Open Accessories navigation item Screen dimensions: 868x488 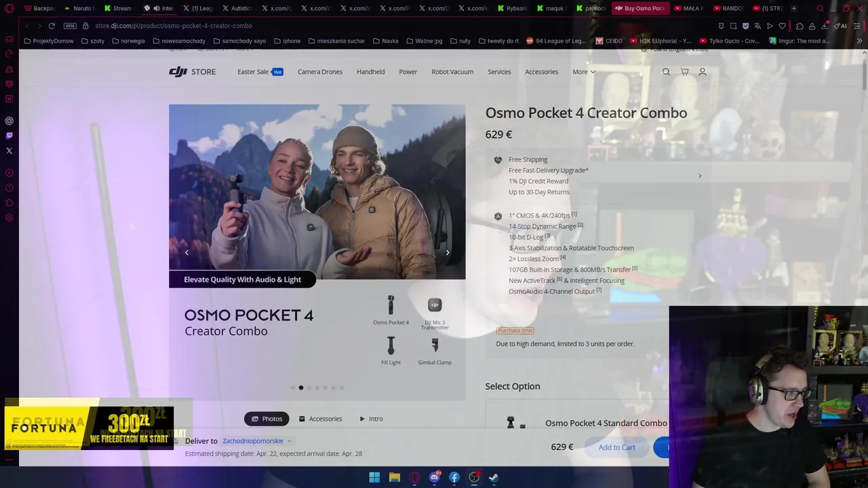point(542,72)
